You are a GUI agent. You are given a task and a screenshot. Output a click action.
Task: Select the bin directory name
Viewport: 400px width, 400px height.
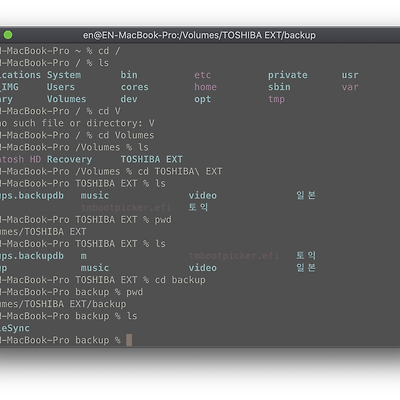click(x=129, y=75)
